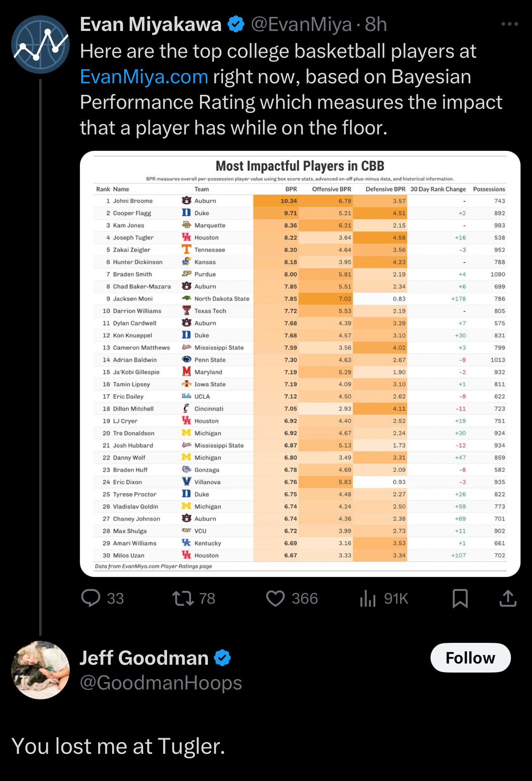Expand the Most Impactful Players table image
The image size is (532, 781).
click(x=300, y=363)
